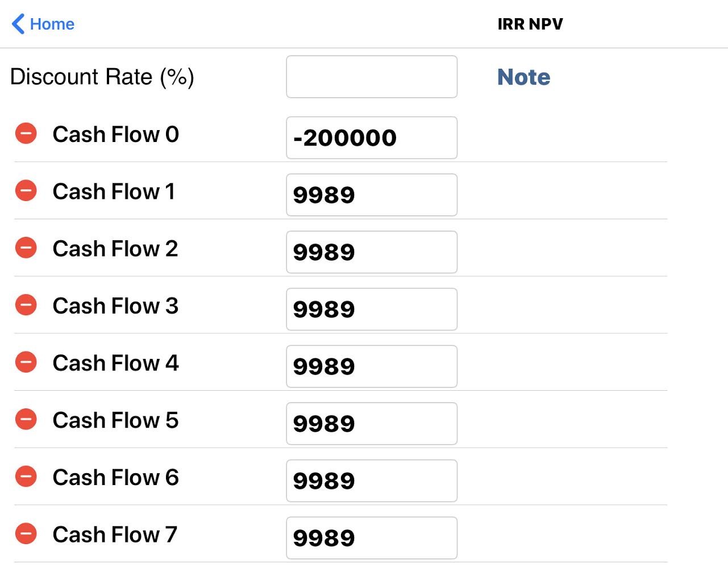Go back to Home
Screen dimensions: 728x568
tap(52, 24)
